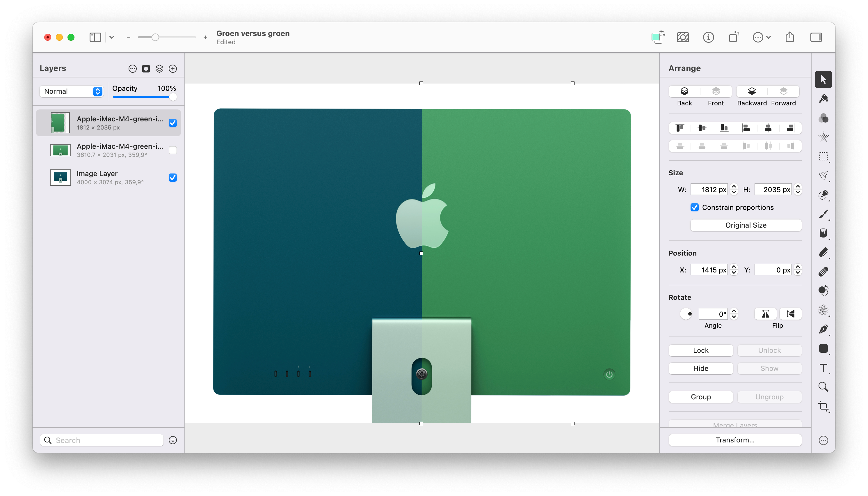Uncheck Constrain proportions
Image resolution: width=868 pixels, height=496 pixels.
694,208
